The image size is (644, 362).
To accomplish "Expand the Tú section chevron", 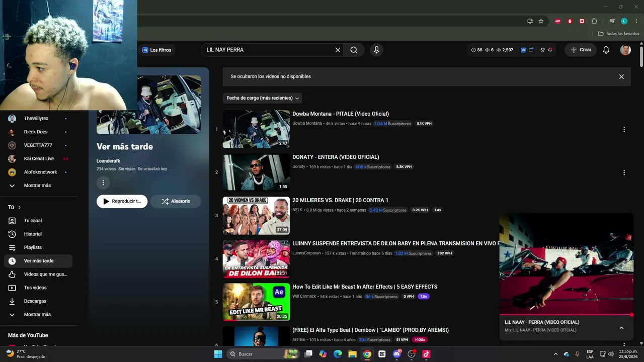I will [20, 208].
